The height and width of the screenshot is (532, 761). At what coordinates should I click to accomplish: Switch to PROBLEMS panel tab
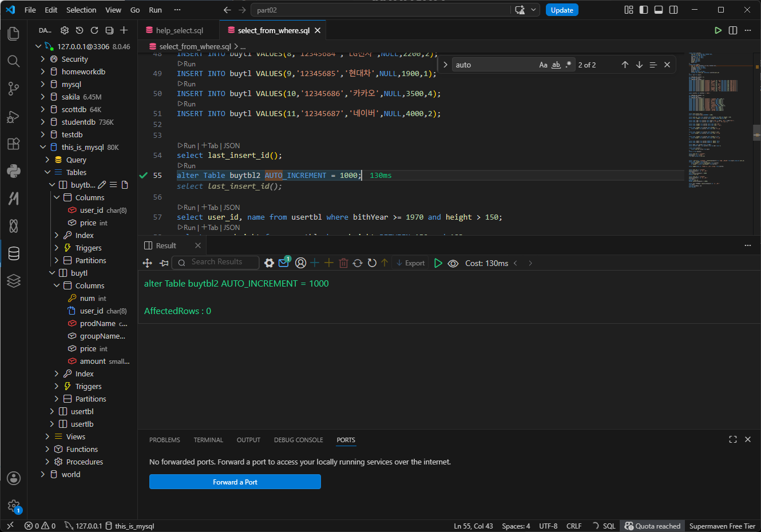coord(165,440)
